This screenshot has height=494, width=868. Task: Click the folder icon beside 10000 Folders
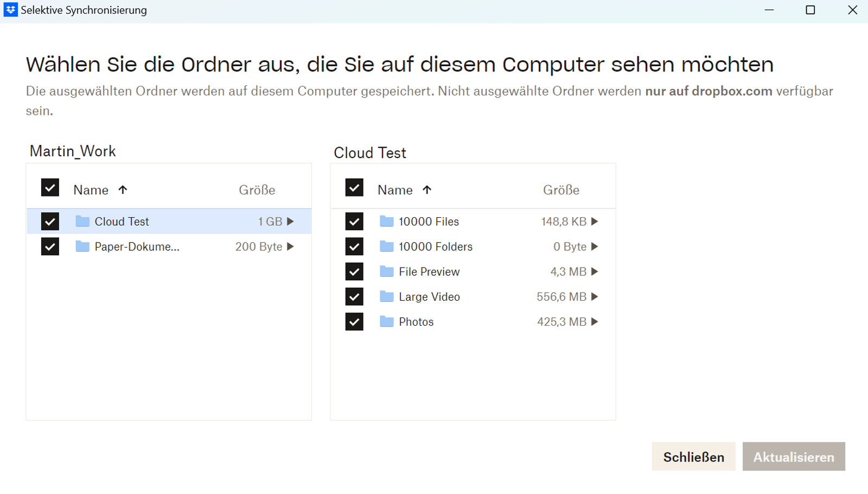386,246
